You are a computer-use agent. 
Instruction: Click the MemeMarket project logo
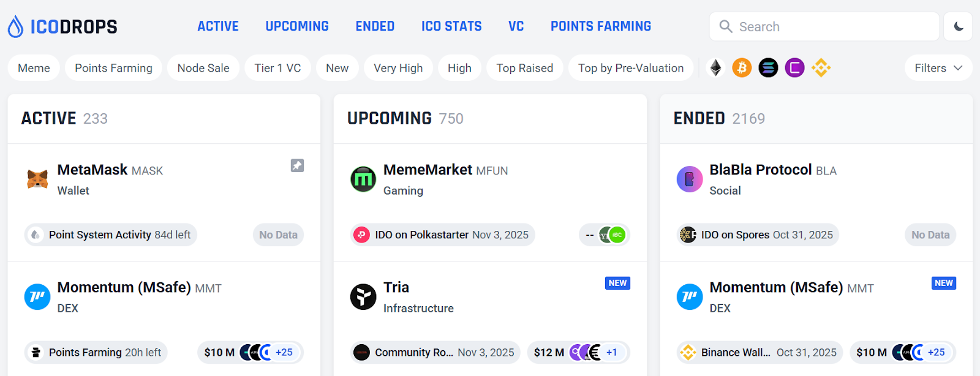(363, 179)
